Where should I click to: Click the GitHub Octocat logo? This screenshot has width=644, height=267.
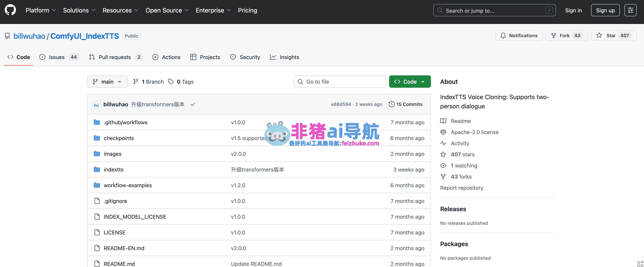click(10, 10)
